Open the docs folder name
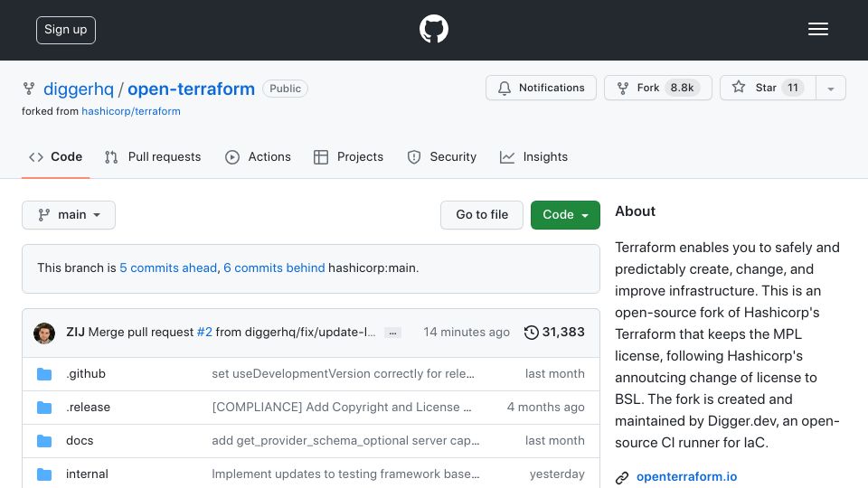The image size is (868, 488). (x=80, y=440)
